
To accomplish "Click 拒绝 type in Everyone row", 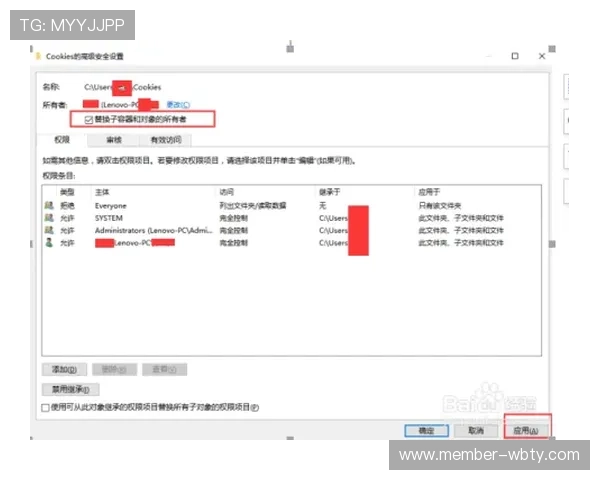I will [x=67, y=206].
